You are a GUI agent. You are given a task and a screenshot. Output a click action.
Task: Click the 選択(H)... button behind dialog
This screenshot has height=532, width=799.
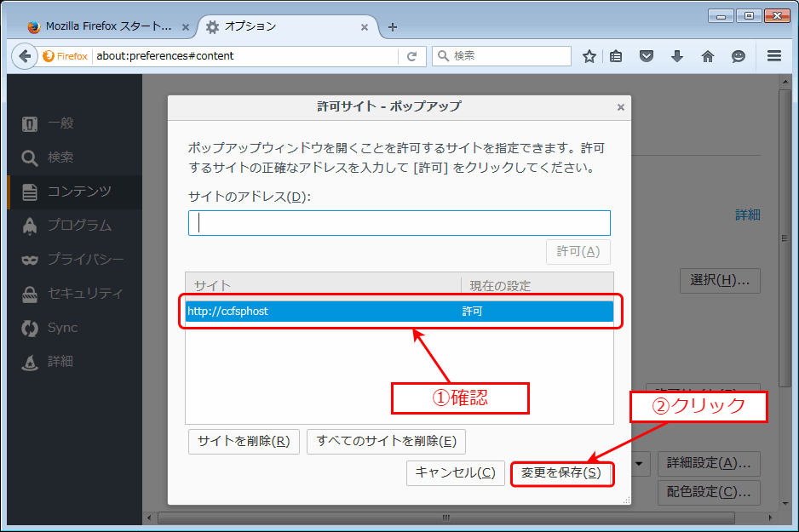click(720, 281)
